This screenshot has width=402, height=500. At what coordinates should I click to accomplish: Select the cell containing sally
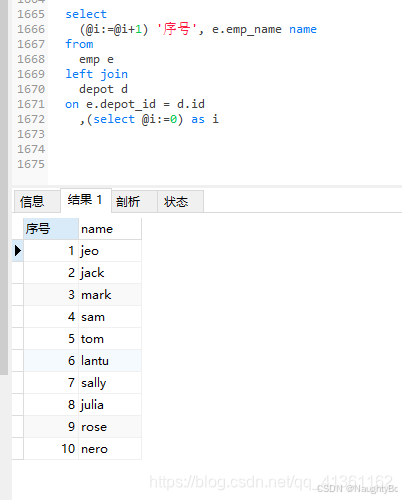110,383
